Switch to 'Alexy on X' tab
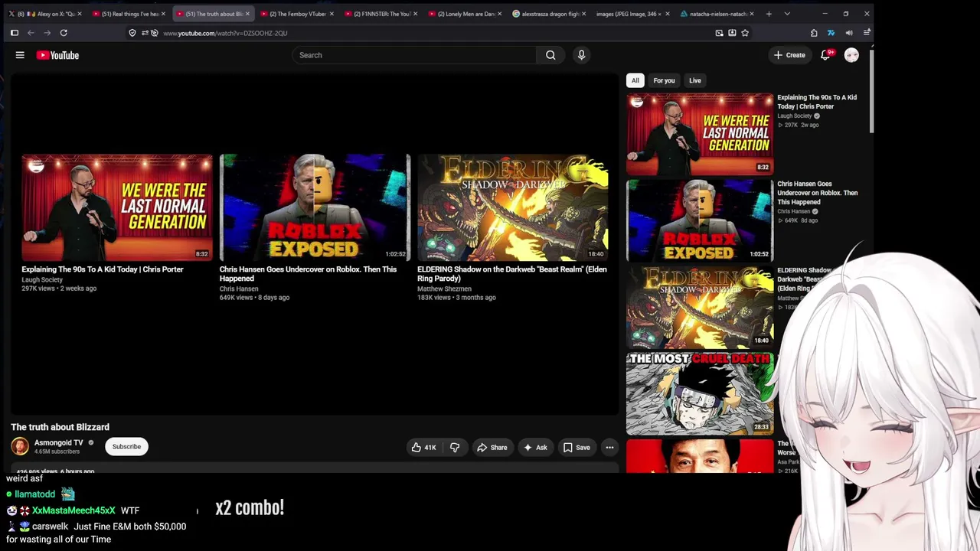Screen dimensions: 980x551 point(44,14)
